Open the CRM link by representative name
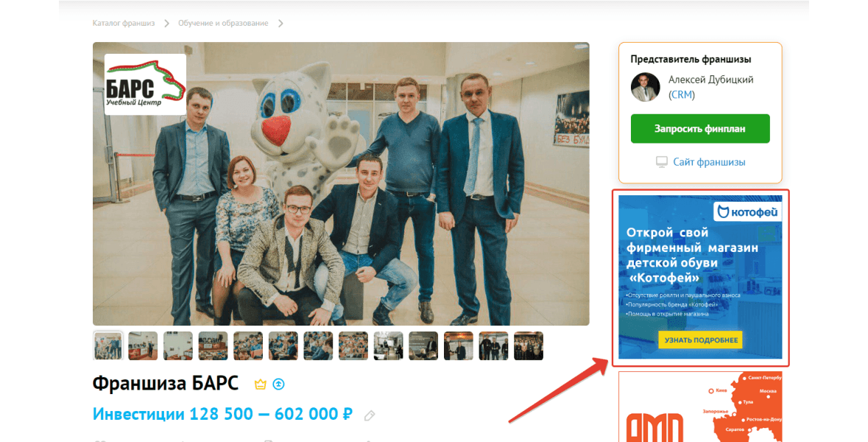The width and height of the screenshot is (868, 442). 682,95
